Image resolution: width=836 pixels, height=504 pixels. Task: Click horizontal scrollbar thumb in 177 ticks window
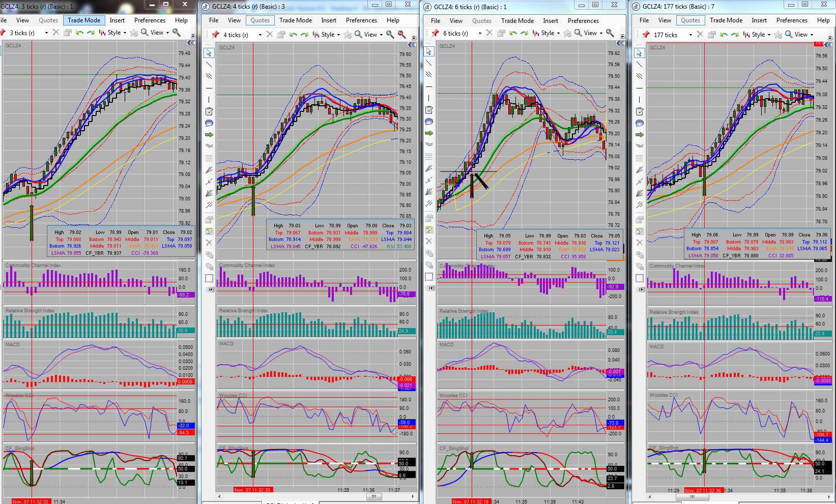(x=692, y=497)
